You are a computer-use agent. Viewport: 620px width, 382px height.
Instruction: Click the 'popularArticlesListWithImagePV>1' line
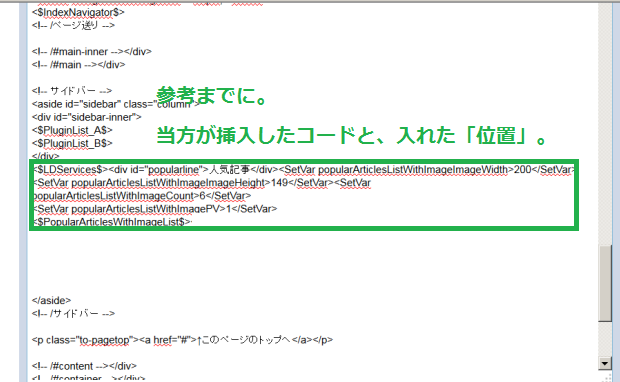[x=155, y=209]
